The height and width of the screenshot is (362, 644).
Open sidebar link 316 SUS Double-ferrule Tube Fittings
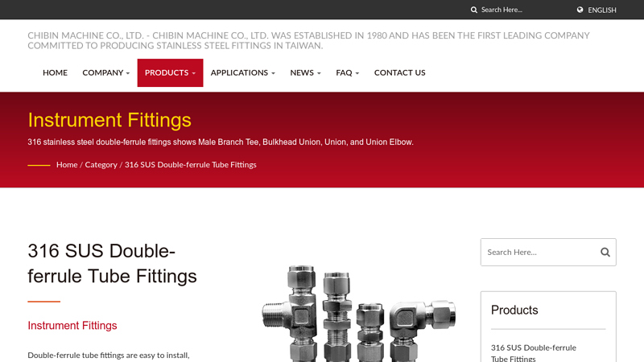pos(534,353)
